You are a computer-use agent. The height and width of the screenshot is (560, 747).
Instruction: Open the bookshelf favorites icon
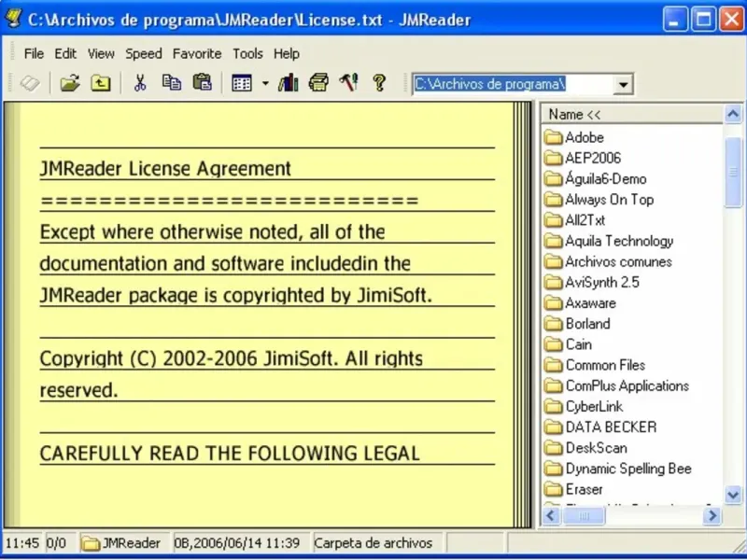point(289,83)
